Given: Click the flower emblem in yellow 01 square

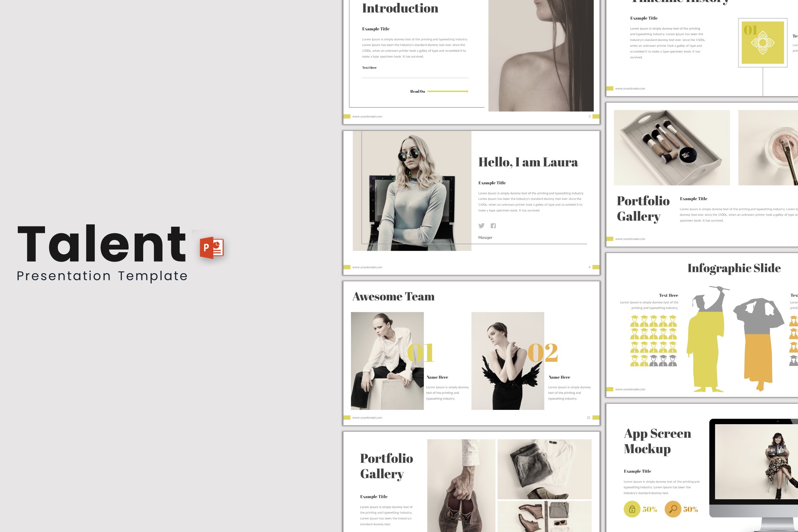Looking at the screenshot, I should coord(763,43).
